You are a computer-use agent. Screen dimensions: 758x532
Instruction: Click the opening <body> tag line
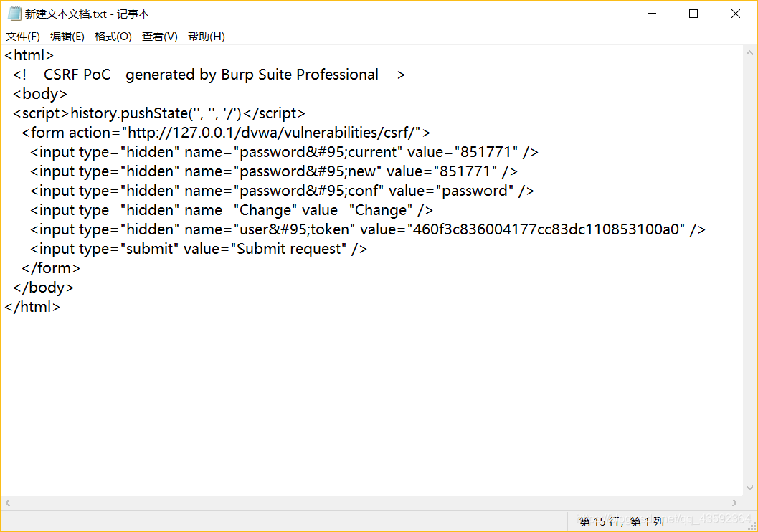tap(40, 94)
